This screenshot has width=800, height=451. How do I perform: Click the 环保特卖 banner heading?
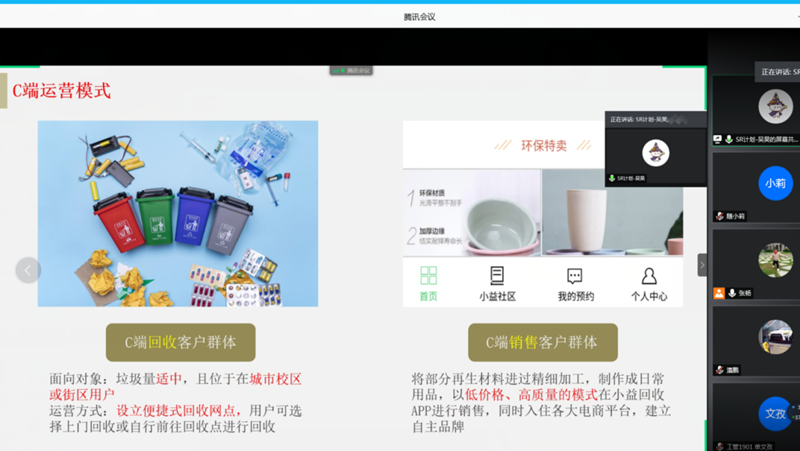[x=543, y=145]
